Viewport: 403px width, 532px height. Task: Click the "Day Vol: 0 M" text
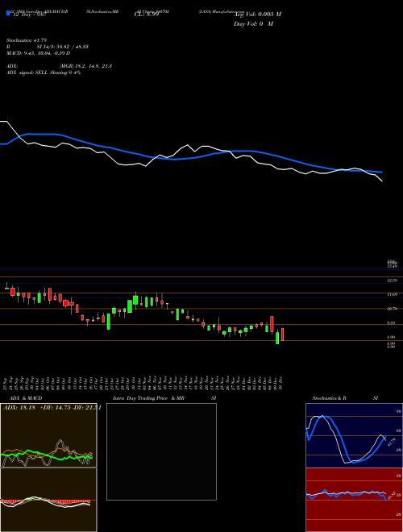tap(253, 24)
